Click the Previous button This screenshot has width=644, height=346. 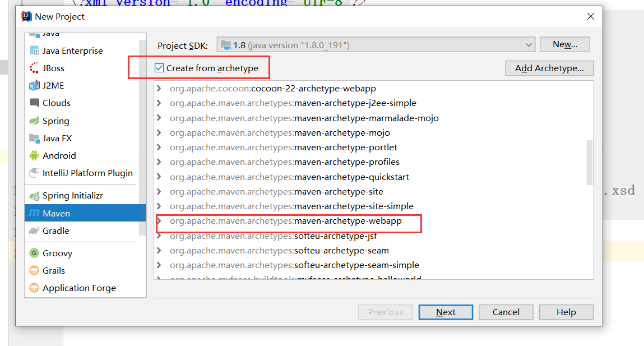point(385,312)
